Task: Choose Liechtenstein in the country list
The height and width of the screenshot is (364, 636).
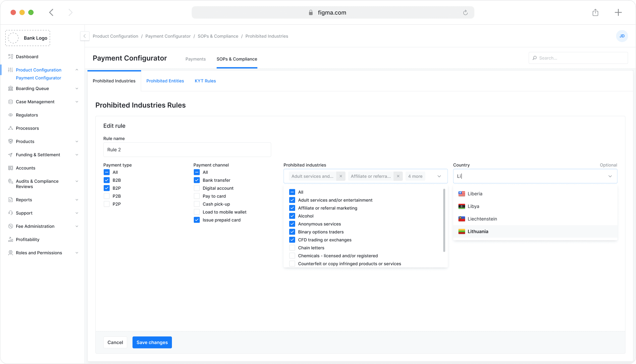Action: 535,219
